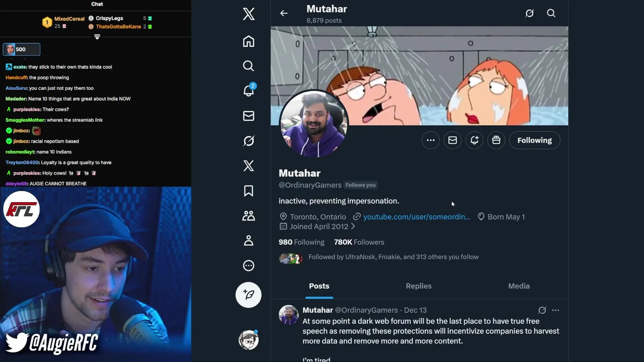Image resolution: width=644 pixels, height=362 pixels.
Task: View the 780K Followers list
Action: [359, 242]
